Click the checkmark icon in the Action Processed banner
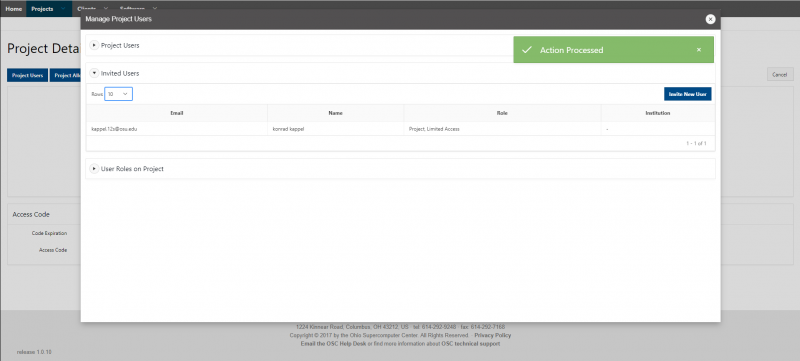Image resolution: width=800 pixels, height=361 pixels. 527,50
